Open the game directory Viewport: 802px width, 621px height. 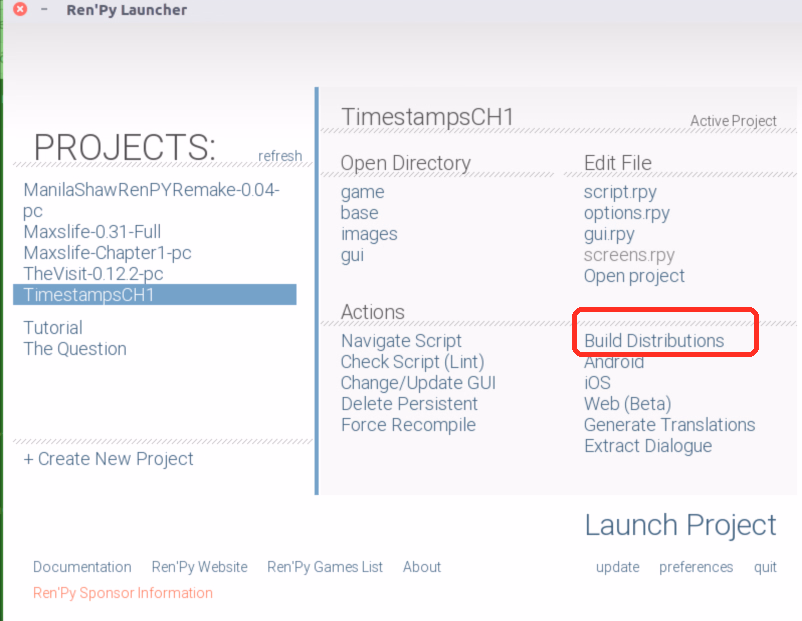coord(363,192)
